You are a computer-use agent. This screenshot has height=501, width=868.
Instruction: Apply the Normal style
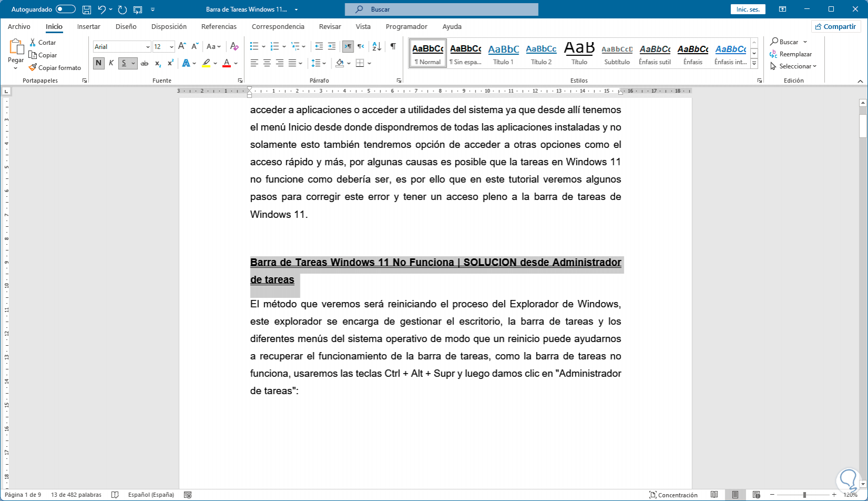click(428, 53)
